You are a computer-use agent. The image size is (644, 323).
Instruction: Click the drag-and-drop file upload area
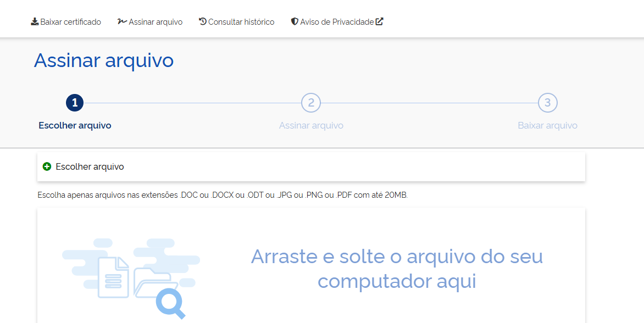(x=311, y=269)
